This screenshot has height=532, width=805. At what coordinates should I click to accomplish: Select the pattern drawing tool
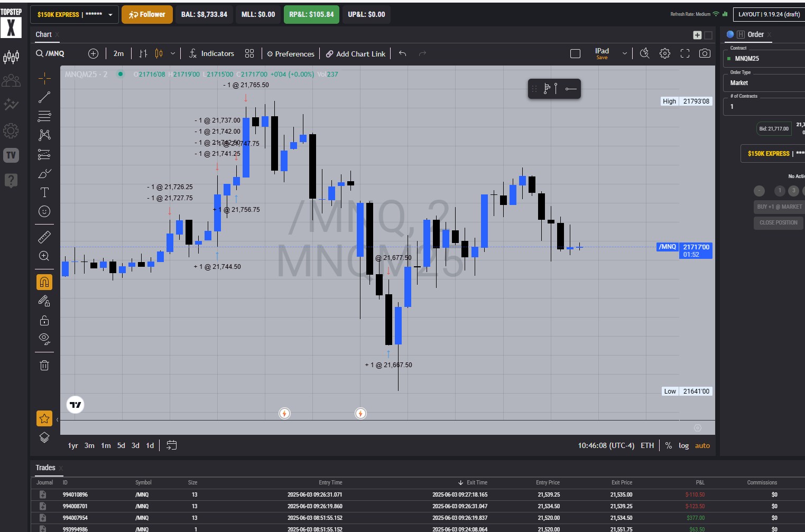click(44, 135)
